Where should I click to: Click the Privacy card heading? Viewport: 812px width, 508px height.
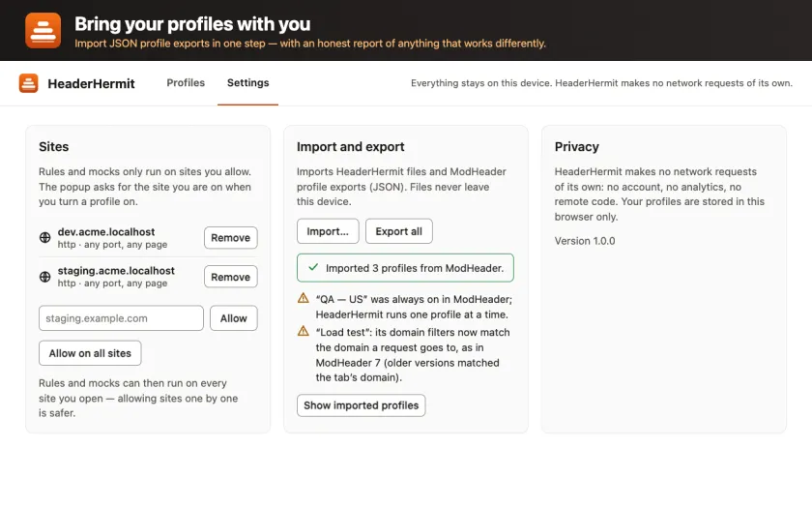[x=577, y=147]
